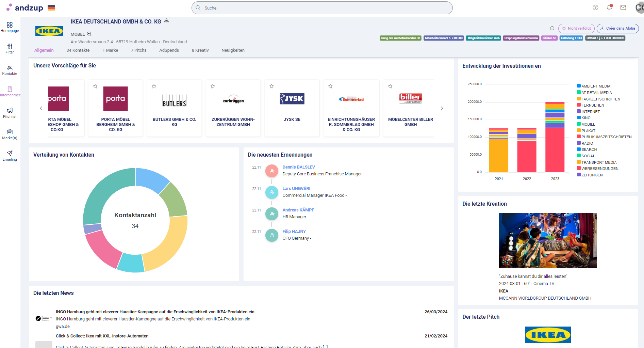Open the latest creation video thumbnail

click(x=548, y=241)
